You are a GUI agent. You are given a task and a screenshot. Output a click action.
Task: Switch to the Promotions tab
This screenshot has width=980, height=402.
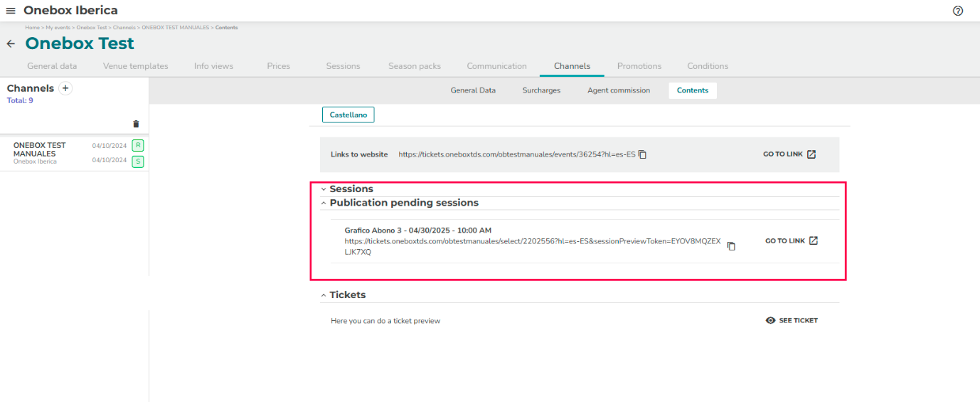coord(639,66)
